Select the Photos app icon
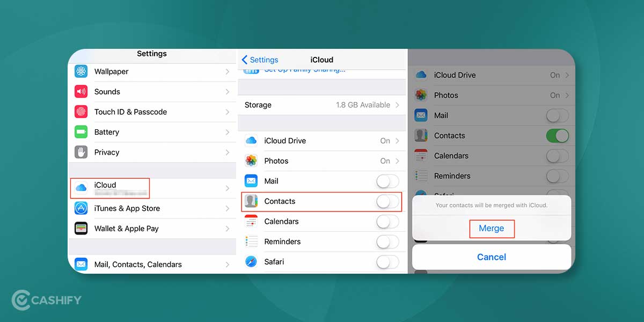 click(x=251, y=160)
